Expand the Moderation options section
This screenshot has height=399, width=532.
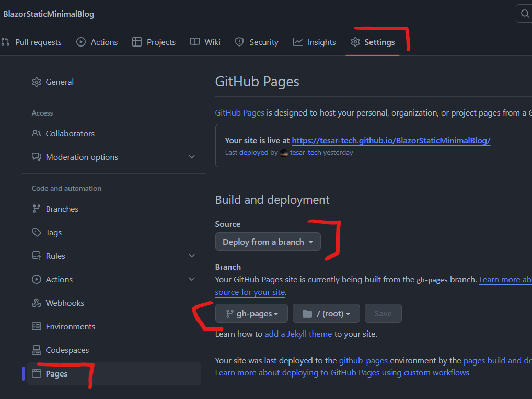(192, 157)
